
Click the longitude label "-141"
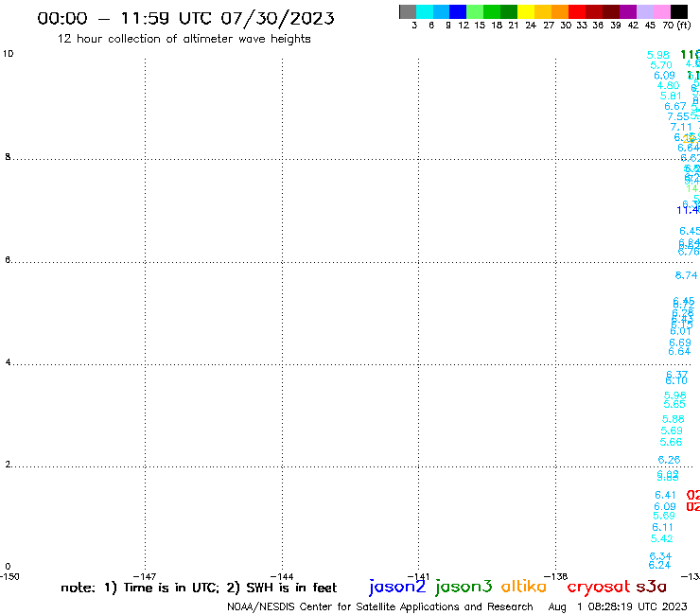coord(418,576)
